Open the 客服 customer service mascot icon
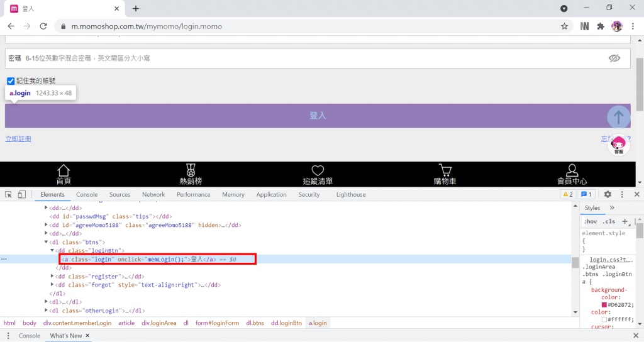 pos(619,145)
